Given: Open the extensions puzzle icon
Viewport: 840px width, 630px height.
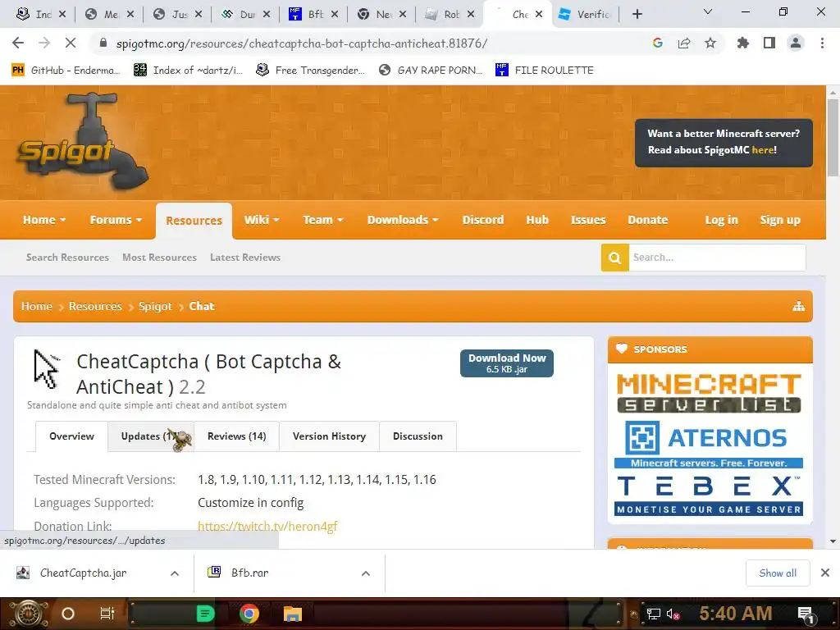Looking at the screenshot, I should coord(743,43).
